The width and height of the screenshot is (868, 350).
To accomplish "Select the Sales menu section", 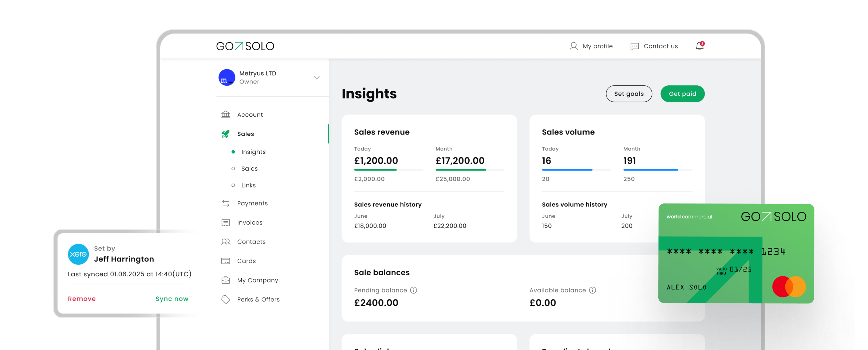I will [246, 134].
